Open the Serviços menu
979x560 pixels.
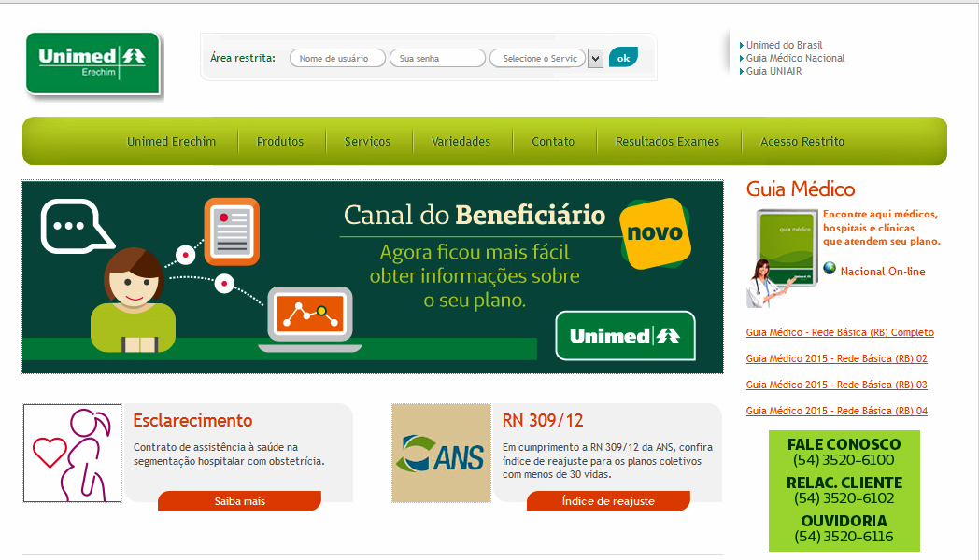click(x=367, y=142)
